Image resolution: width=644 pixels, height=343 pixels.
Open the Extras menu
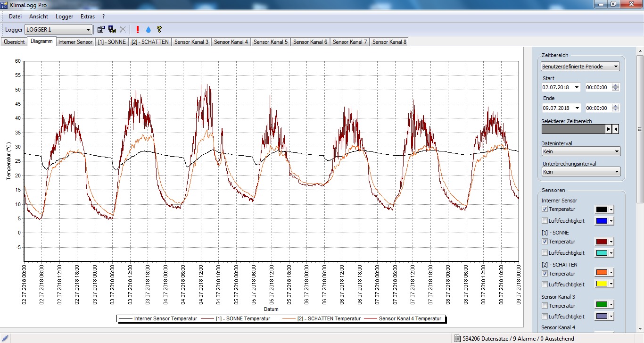(x=87, y=16)
